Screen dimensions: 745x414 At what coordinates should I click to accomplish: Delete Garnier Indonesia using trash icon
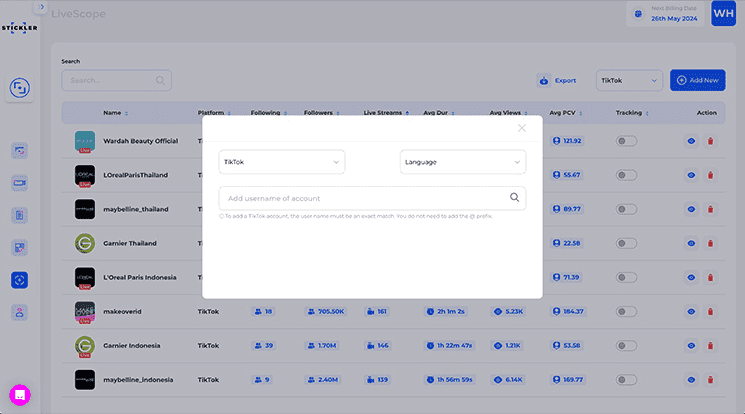710,346
